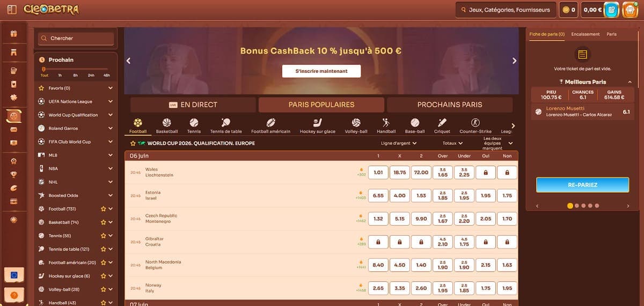Open the Fiche de paris (0) tab

[x=547, y=34]
